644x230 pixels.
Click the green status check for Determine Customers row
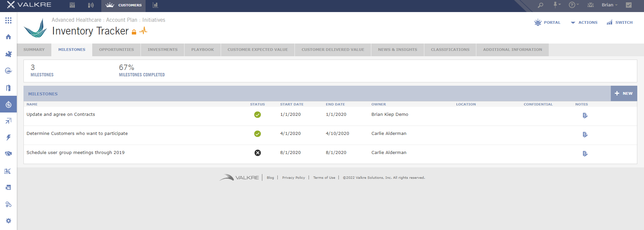pos(258,134)
